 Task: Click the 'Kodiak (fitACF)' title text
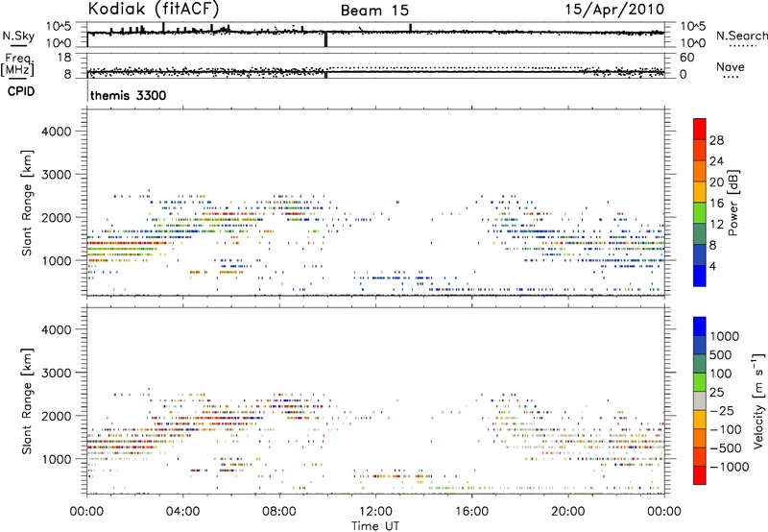154,10
